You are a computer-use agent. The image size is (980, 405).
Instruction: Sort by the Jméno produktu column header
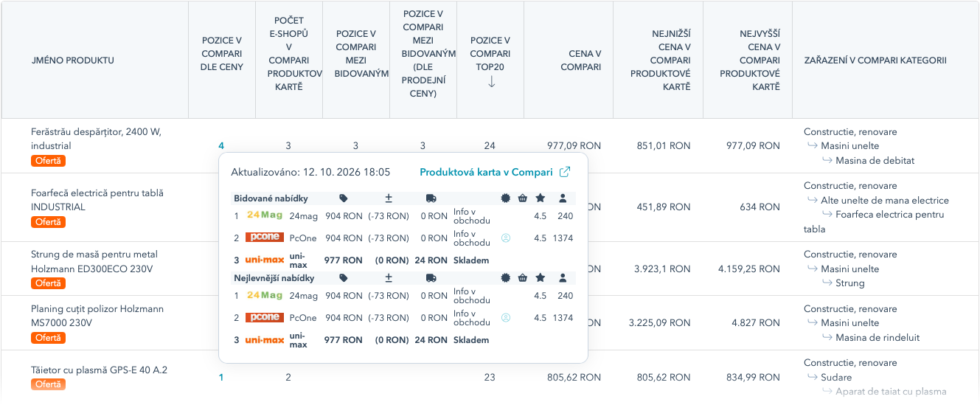[73, 60]
